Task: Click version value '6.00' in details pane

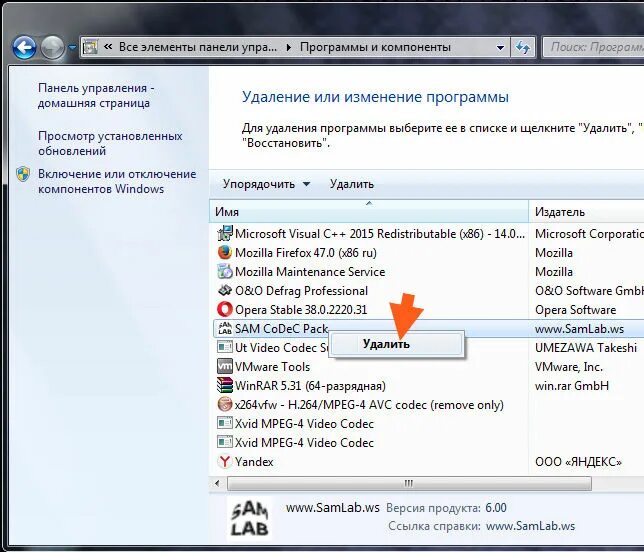Action: (x=496, y=508)
